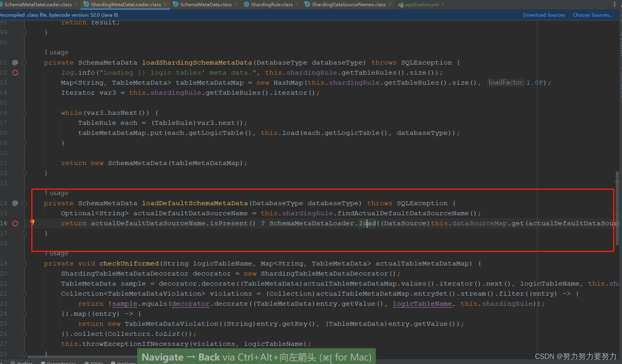Screen dimensions: 622x364
Task: Collapse the loadShardingSchemaMetaData method fold
Action: [x=24, y=63]
